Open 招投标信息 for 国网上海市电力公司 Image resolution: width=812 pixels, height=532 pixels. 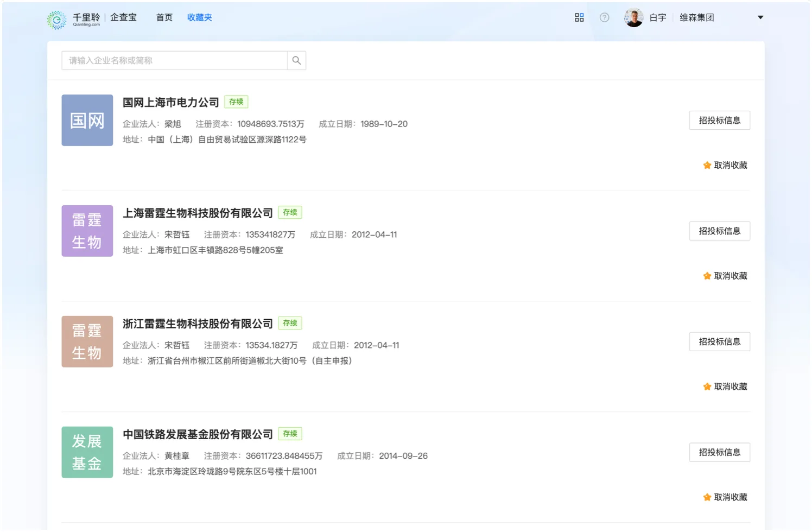point(720,121)
